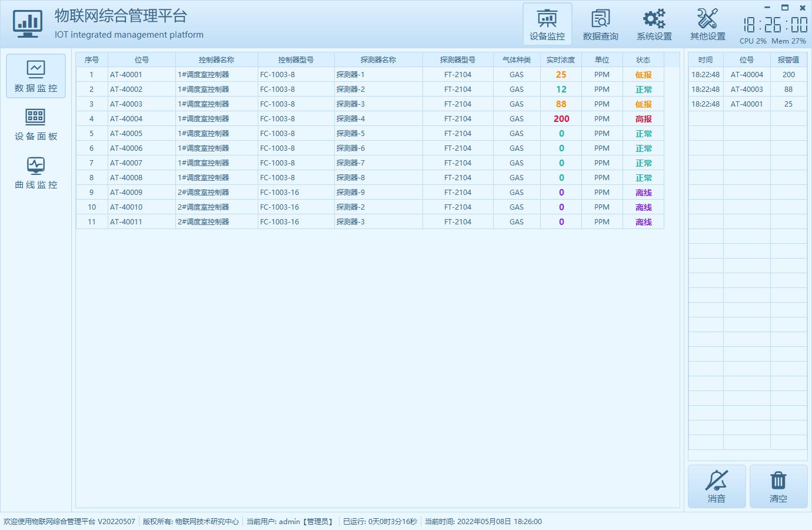The height and width of the screenshot is (530, 812).
Task: Click the 位号 column header in main table
Action: (141, 60)
